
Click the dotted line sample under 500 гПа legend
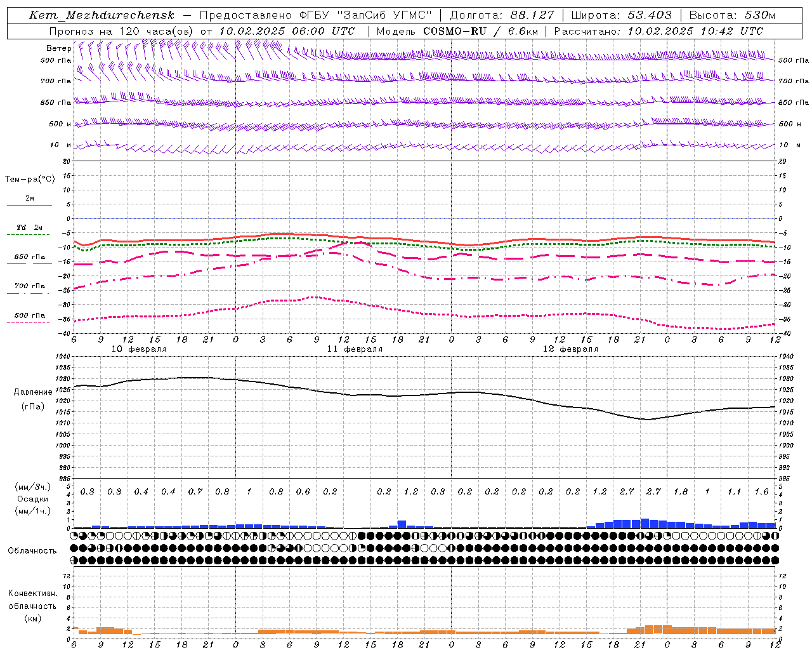29,322
